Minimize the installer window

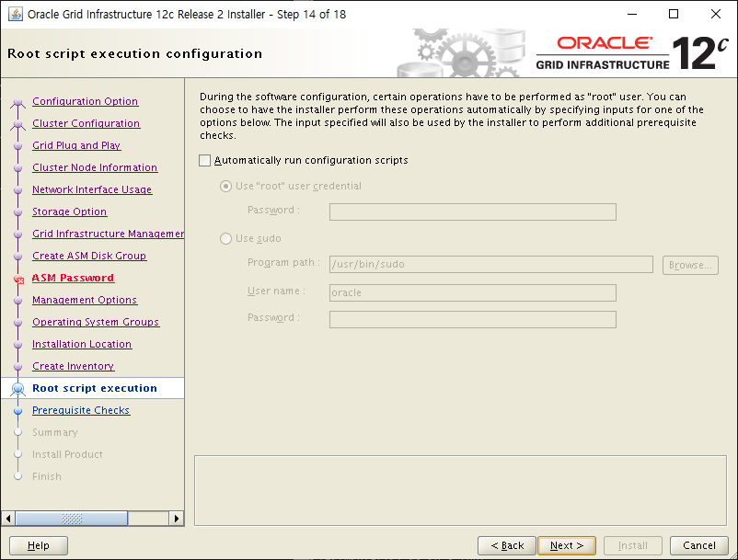(x=632, y=14)
